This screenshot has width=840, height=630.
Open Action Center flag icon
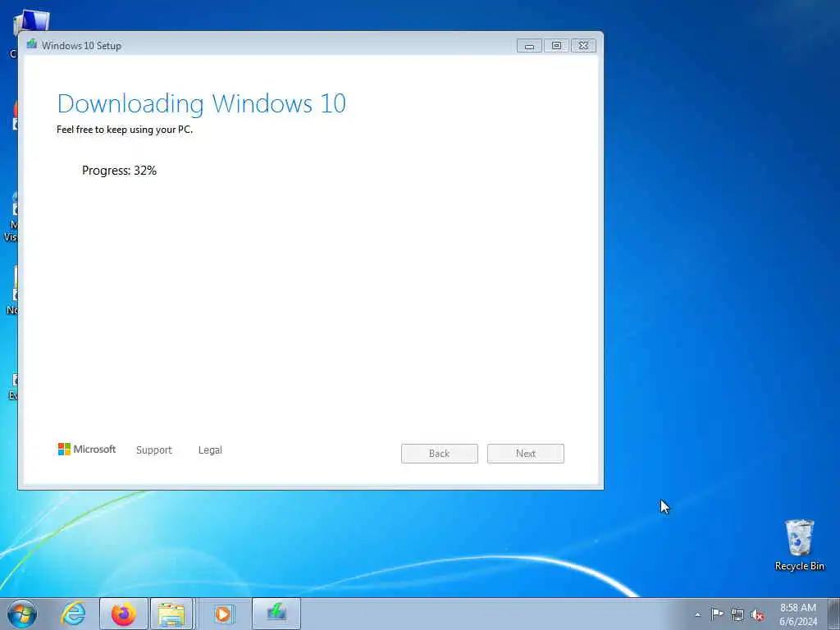[717, 614]
